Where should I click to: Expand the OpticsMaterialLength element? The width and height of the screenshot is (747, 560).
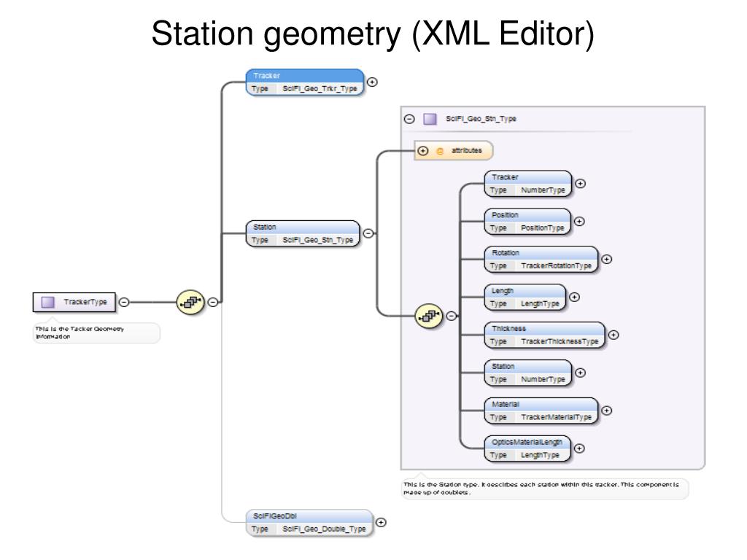(x=579, y=448)
